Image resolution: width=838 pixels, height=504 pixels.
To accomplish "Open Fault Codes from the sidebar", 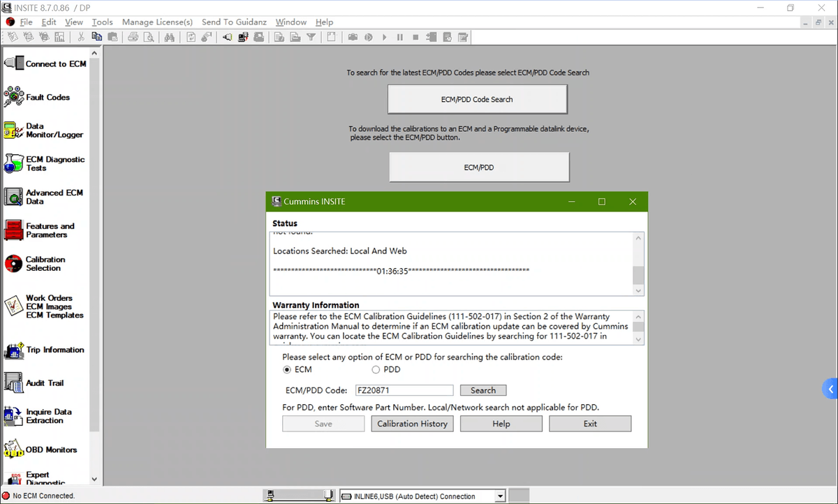I will coord(14,97).
